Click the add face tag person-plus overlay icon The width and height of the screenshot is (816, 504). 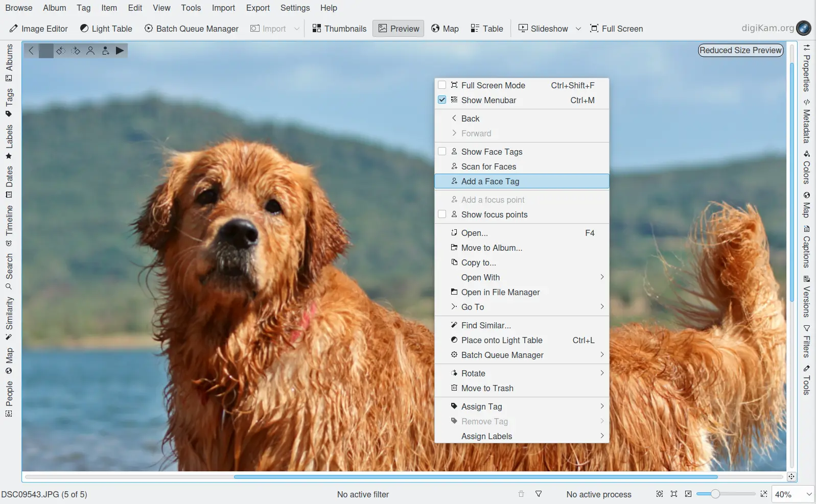click(105, 51)
